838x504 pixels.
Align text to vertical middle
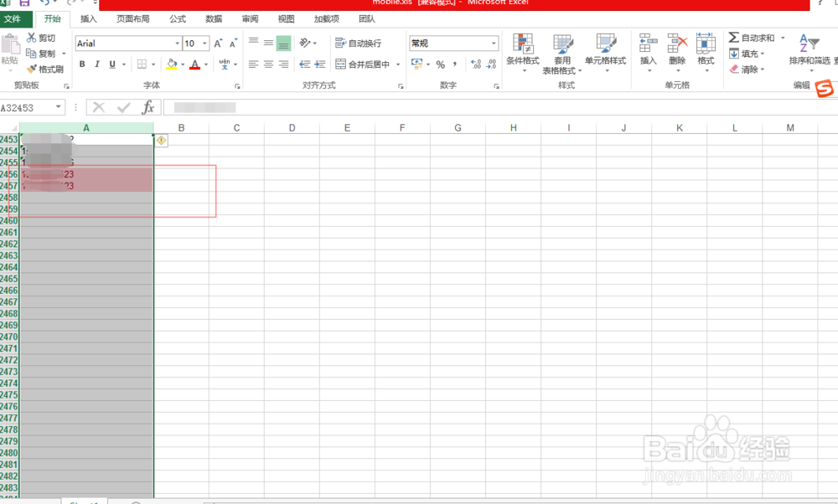pos(268,43)
